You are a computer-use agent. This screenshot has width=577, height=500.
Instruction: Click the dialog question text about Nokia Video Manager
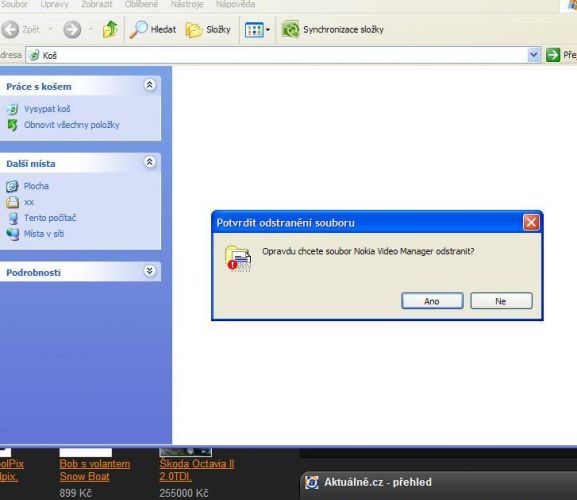coord(368,251)
